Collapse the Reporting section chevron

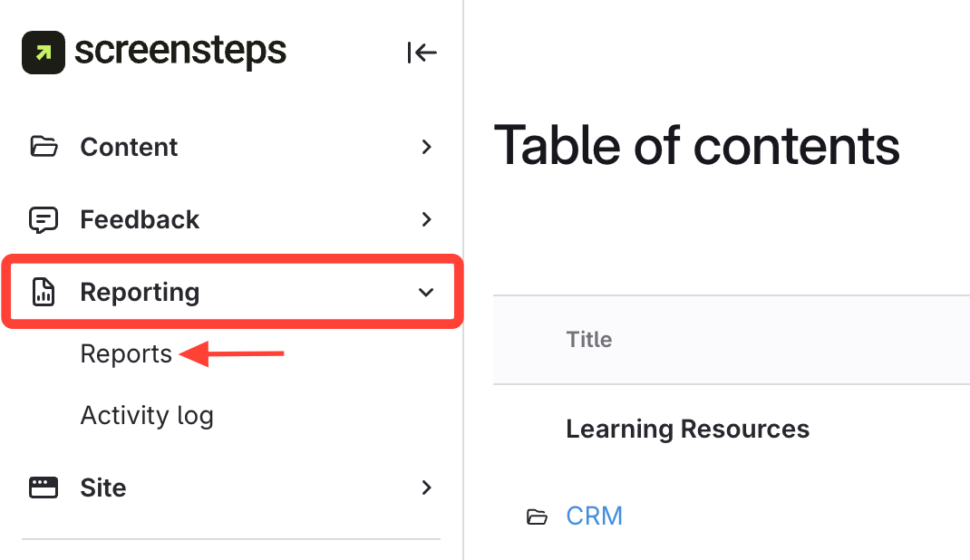point(426,292)
